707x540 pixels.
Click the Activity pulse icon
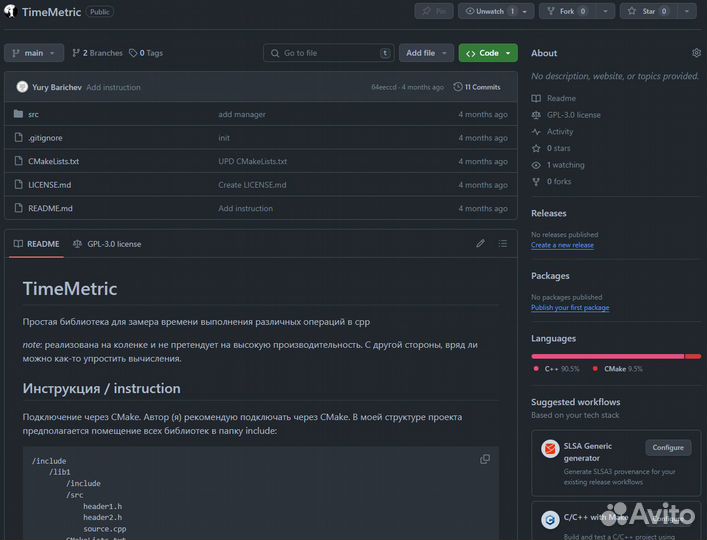[x=537, y=131]
